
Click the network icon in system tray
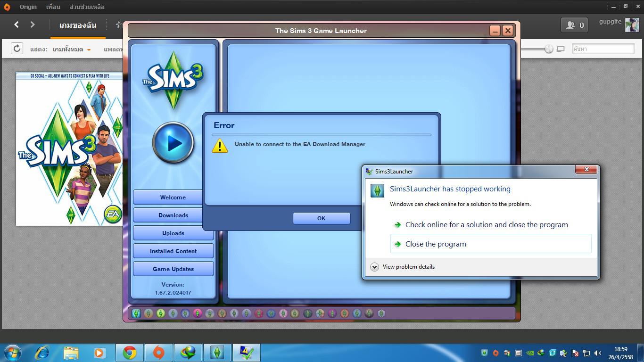point(586,353)
